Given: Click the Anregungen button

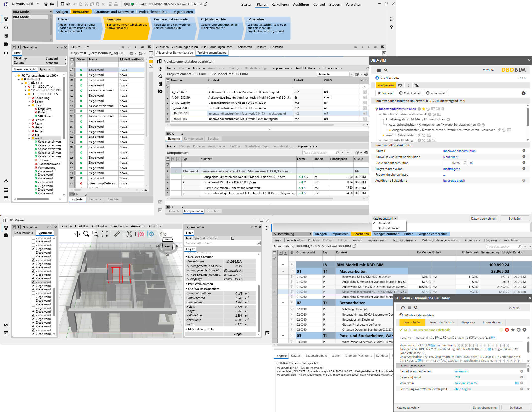Looking at the screenshot, I should (436, 93).
